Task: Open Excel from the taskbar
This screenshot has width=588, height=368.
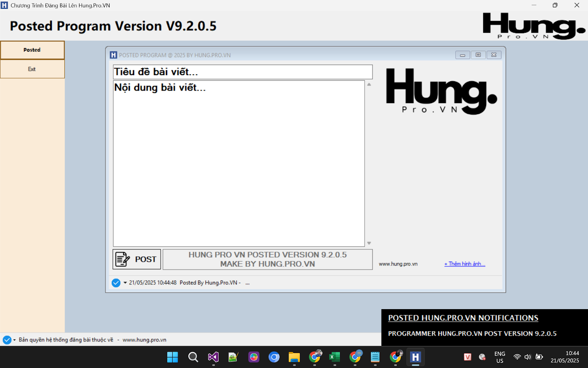Action: coord(334,357)
